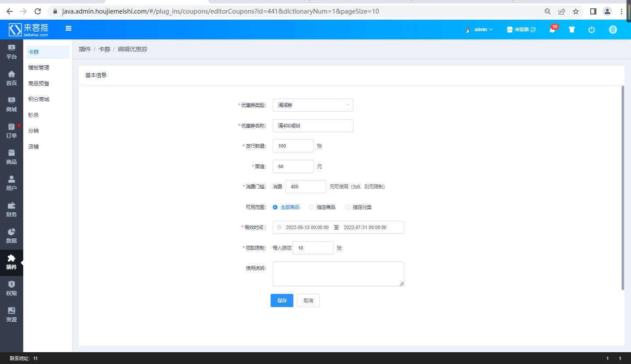
Task: Select 插件 plugins section in sidebar
Action: pyautogui.click(x=11, y=262)
